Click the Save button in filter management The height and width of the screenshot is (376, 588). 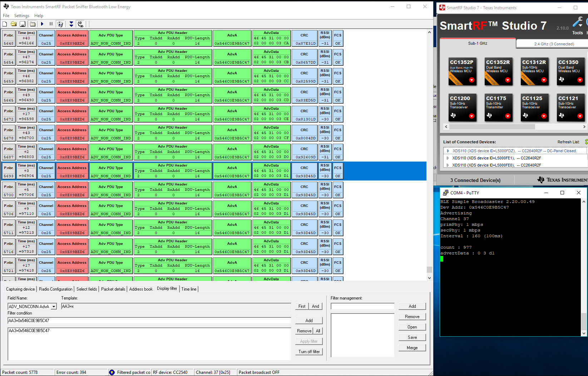tap(412, 337)
